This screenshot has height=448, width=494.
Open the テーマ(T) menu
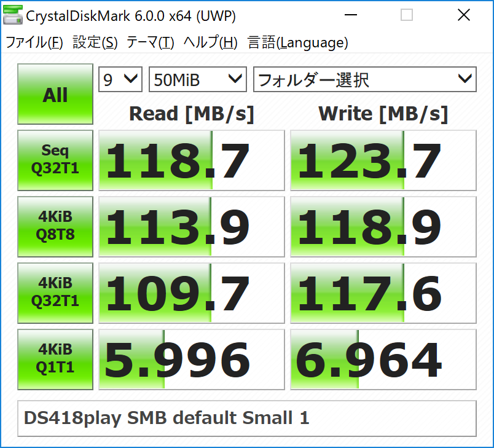151,42
